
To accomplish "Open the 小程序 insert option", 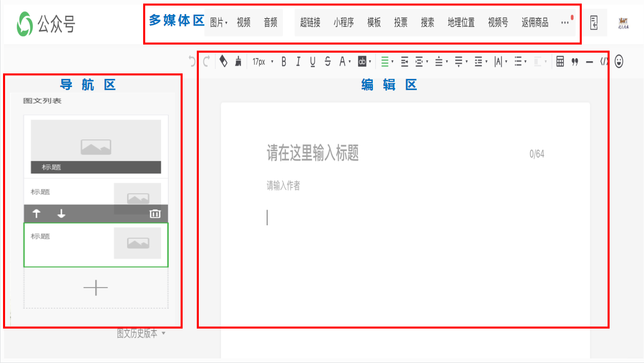I will pyautogui.click(x=344, y=22).
